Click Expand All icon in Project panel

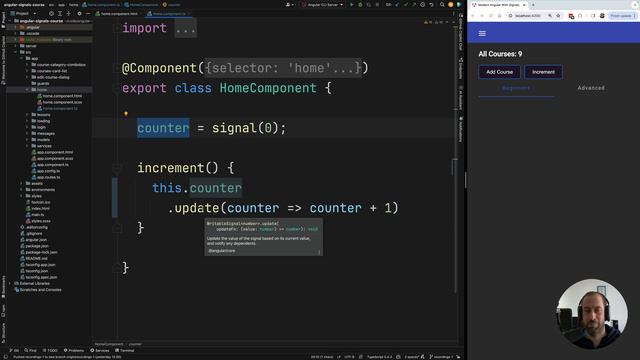coord(60,13)
